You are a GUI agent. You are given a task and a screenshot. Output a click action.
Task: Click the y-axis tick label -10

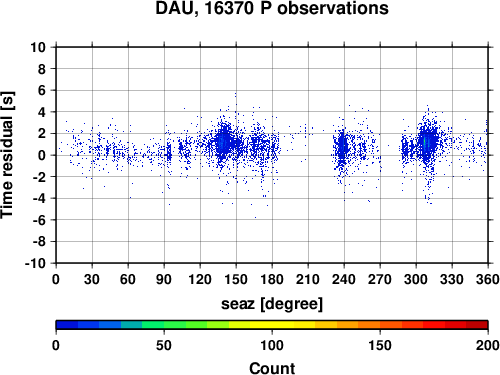(35, 263)
